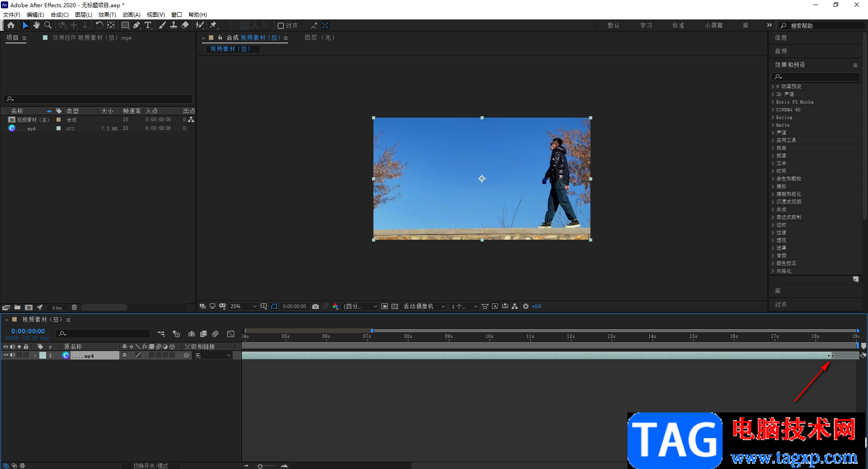Screen dimensions: 868x469
Task: Open the 窗口 menu
Action: (176, 15)
